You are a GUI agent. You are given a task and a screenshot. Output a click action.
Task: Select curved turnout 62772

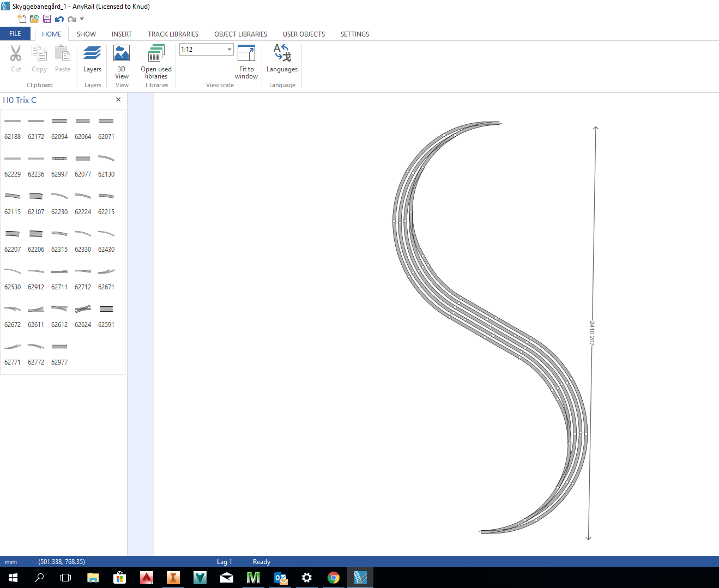pyautogui.click(x=36, y=353)
